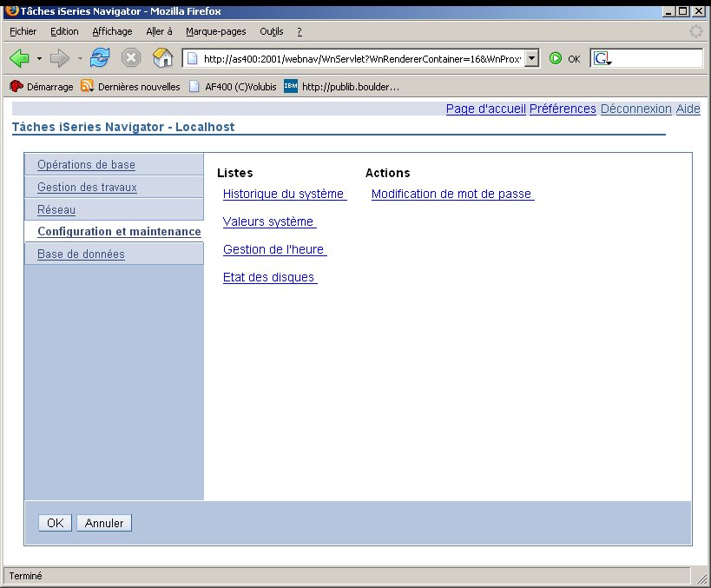Image resolution: width=711 pixels, height=588 pixels.
Task: Close the Firefox window
Action: 699,11
